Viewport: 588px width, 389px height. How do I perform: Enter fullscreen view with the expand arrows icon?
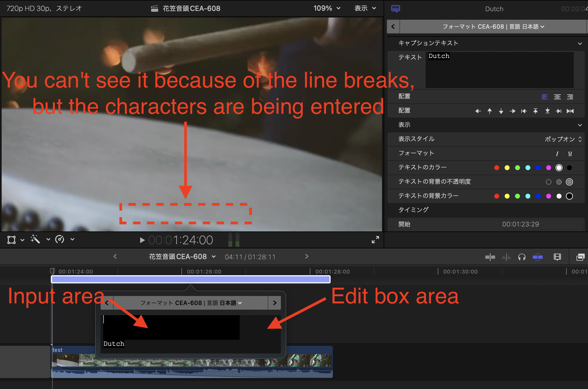(375, 239)
